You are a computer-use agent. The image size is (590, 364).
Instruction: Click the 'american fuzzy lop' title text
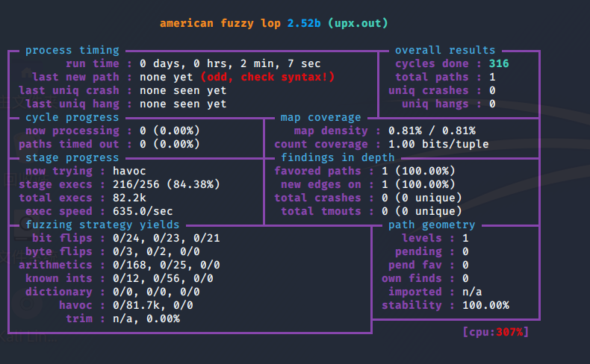[220, 23]
